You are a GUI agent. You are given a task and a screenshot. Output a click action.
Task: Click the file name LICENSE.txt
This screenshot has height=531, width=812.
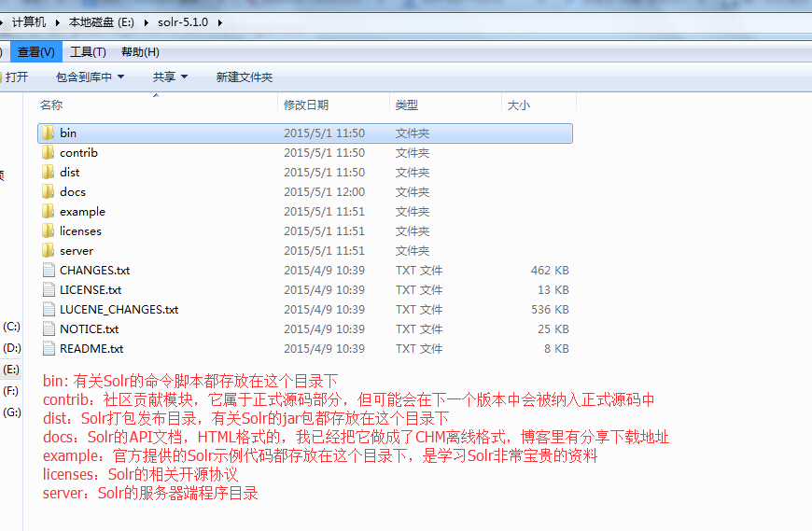click(x=91, y=290)
